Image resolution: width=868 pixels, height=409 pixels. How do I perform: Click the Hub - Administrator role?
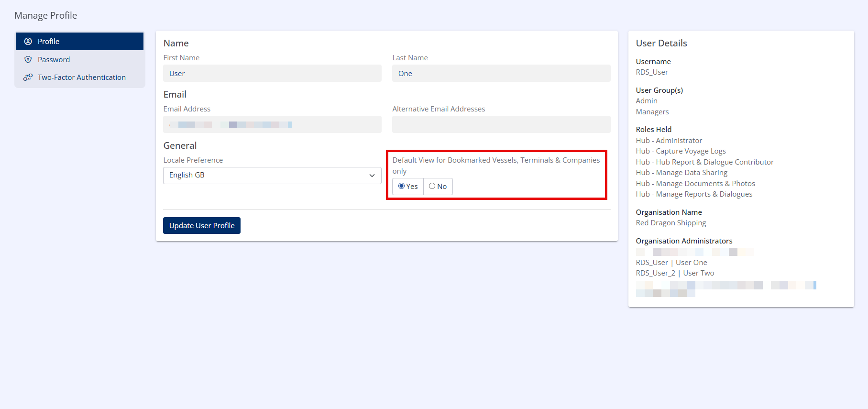[x=669, y=141]
